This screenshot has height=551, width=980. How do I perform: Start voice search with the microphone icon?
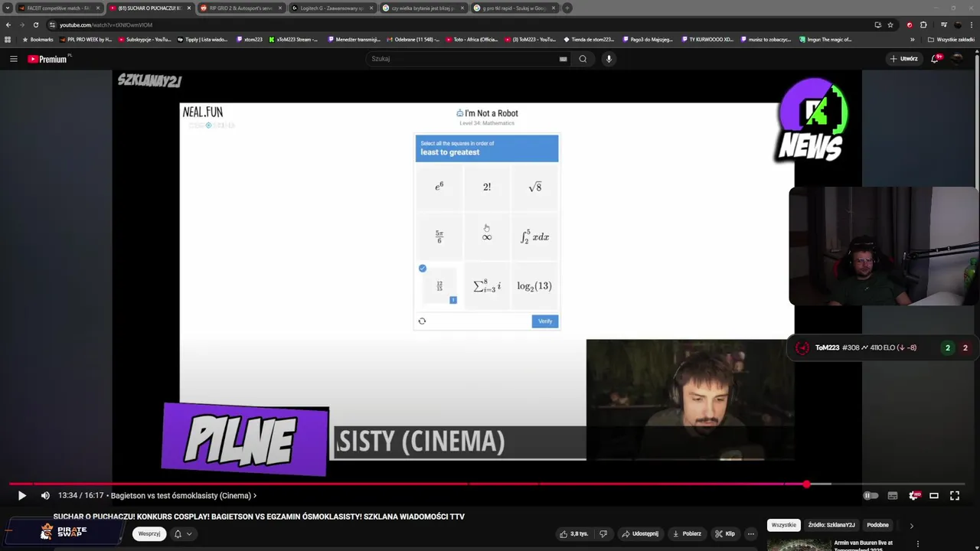coord(609,59)
